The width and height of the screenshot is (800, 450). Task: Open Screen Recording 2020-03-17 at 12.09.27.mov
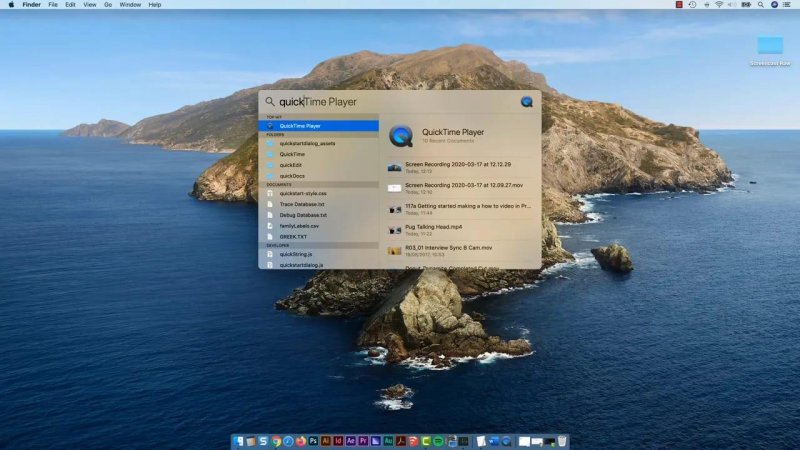[x=461, y=188]
